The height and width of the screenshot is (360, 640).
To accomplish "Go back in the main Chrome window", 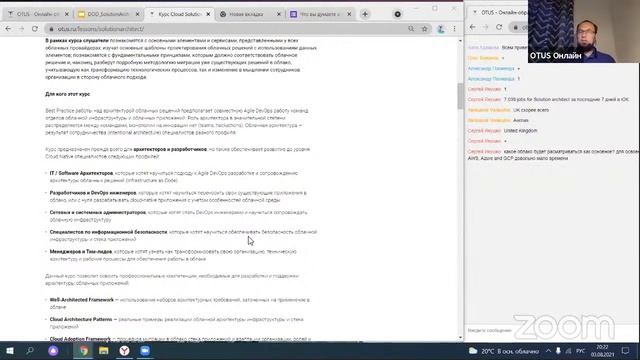I will [x=8, y=29].
